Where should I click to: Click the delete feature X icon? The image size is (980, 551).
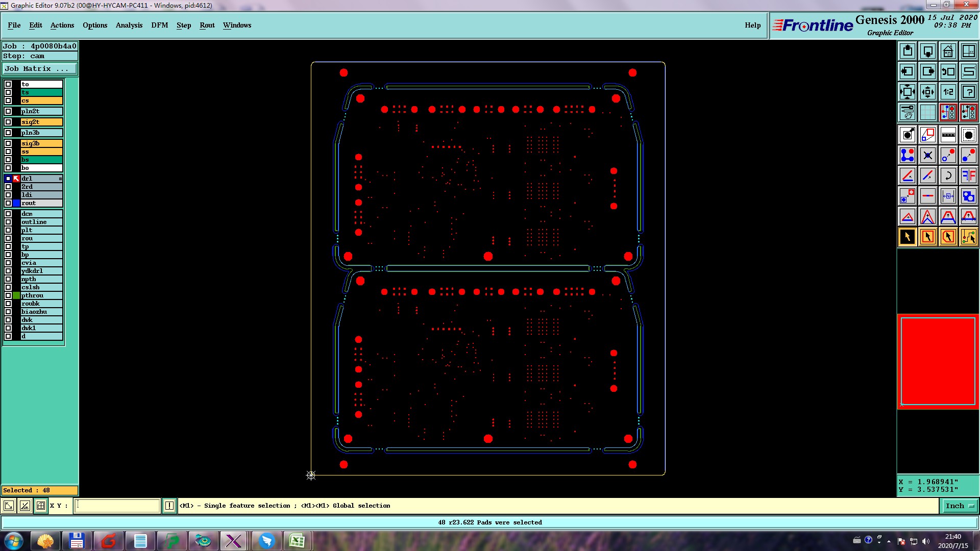[927, 155]
